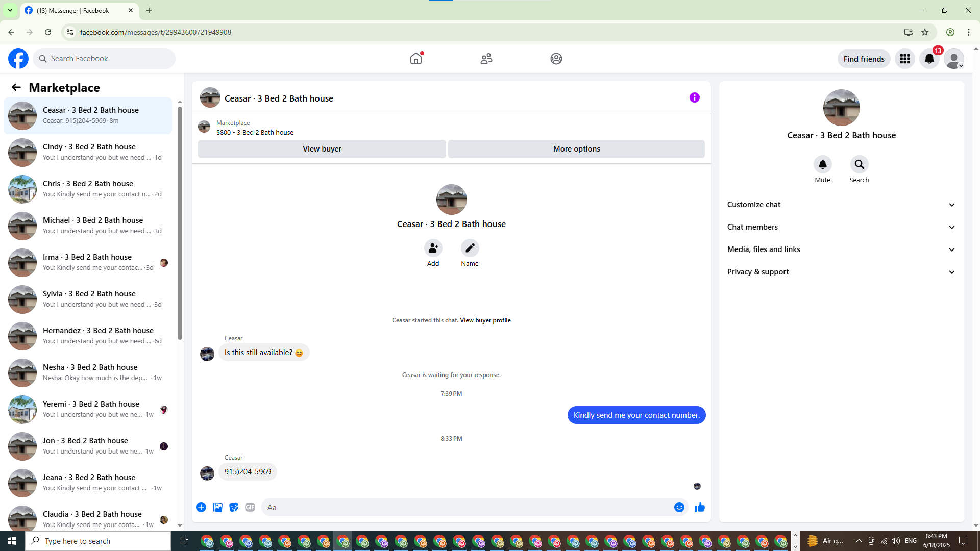This screenshot has width=980, height=551.
Task: Click the 'Is this still available?' message
Action: (264, 353)
